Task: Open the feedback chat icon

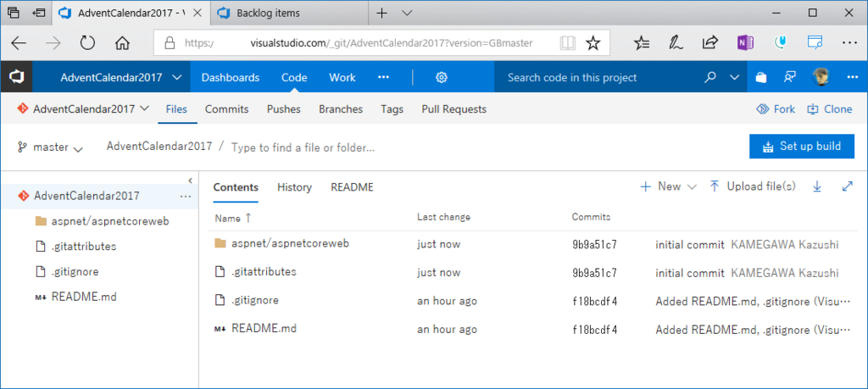Action: coord(790,77)
